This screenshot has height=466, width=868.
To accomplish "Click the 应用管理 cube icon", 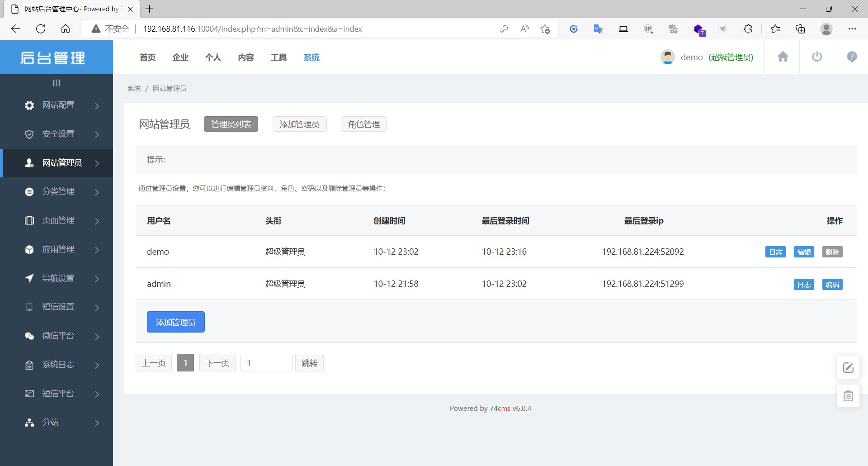I will pos(29,250).
